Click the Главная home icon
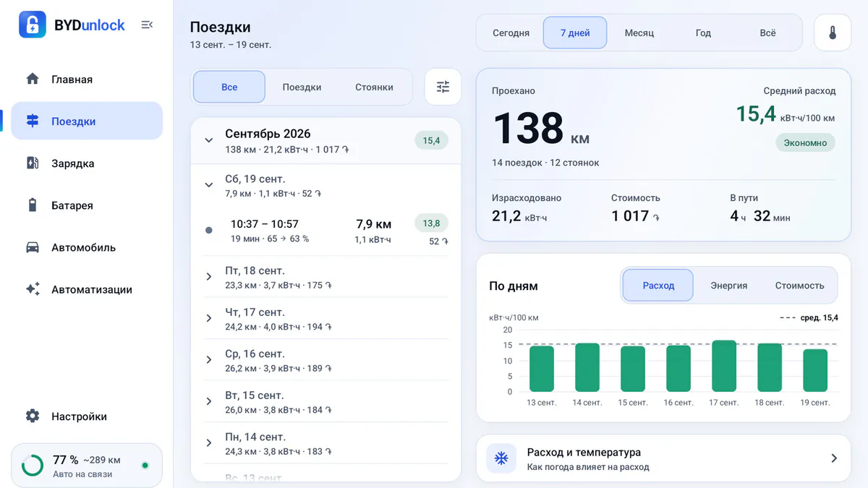Viewport: 868px width, 488px height. click(x=33, y=79)
